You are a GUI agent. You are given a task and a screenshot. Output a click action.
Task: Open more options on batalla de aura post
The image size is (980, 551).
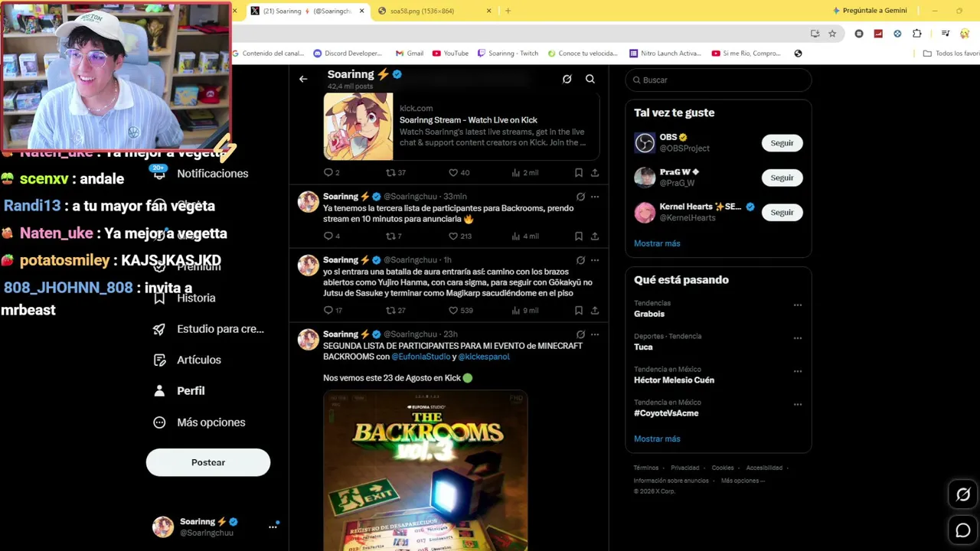click(x=595, y=260)
